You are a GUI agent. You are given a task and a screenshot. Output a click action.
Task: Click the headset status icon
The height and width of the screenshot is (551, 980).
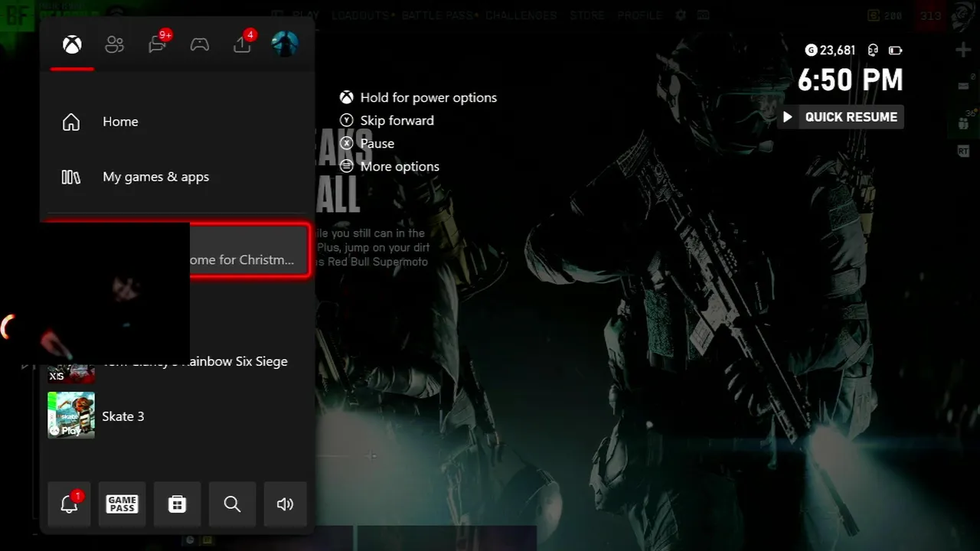pos(873,51)
